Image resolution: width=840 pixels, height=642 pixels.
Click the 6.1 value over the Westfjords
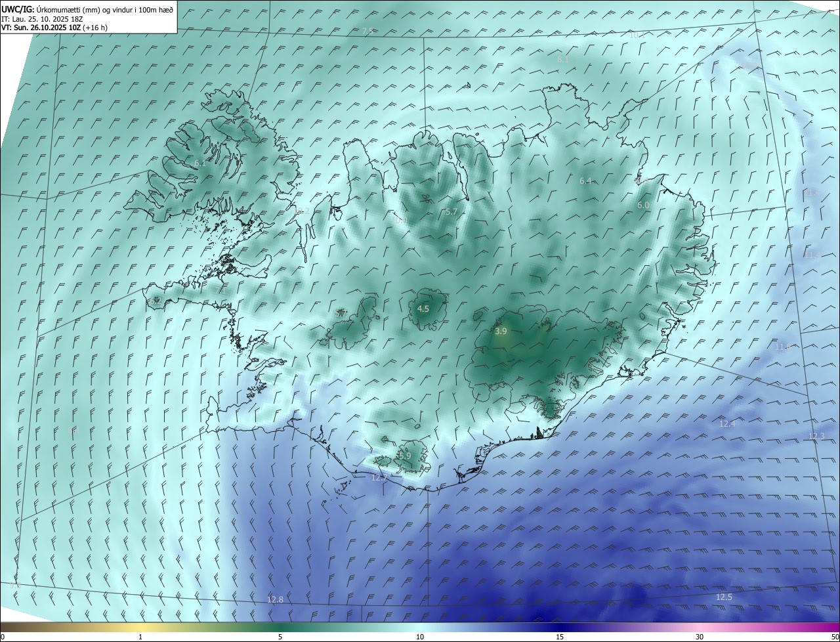(200, 163)
